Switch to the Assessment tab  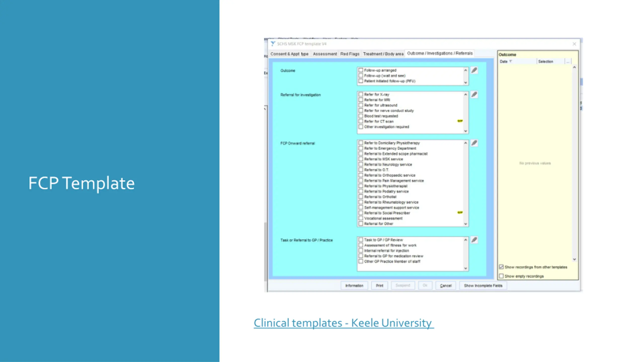[325, 54]
